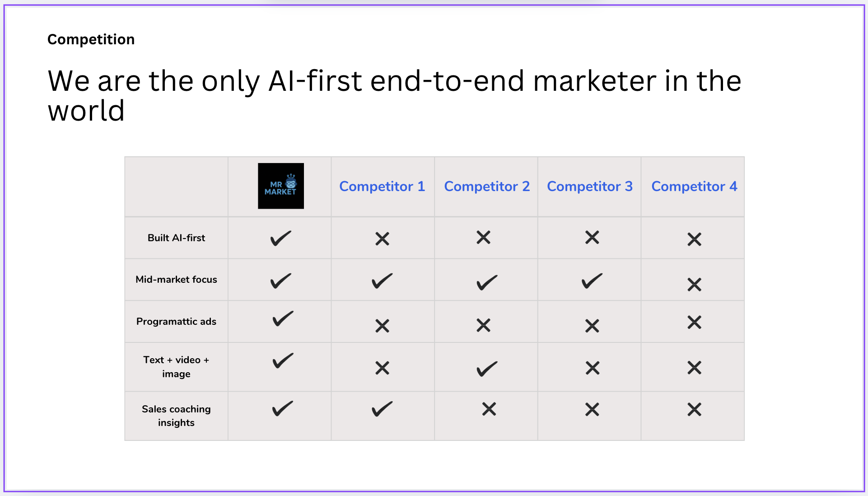Click Mr Market's Built AI-first checkmark
Image resolution: width=868 pixels, height=496 pixels.
click(280, 238)
